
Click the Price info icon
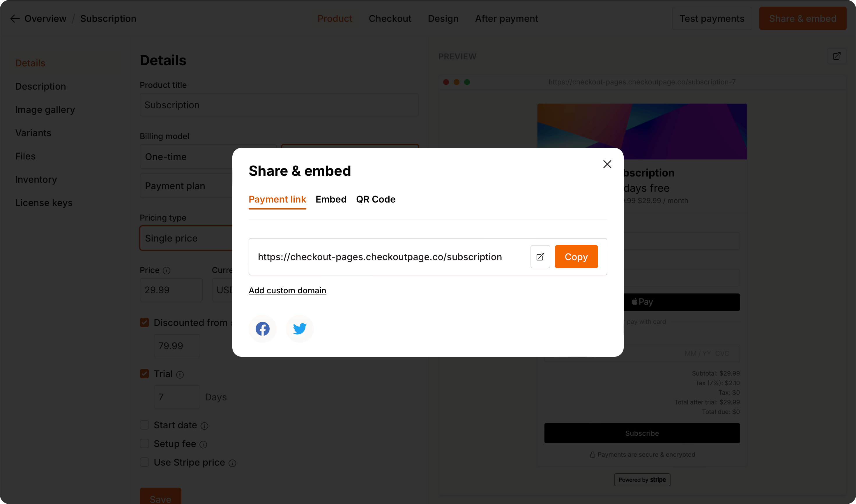click(167, 271)
